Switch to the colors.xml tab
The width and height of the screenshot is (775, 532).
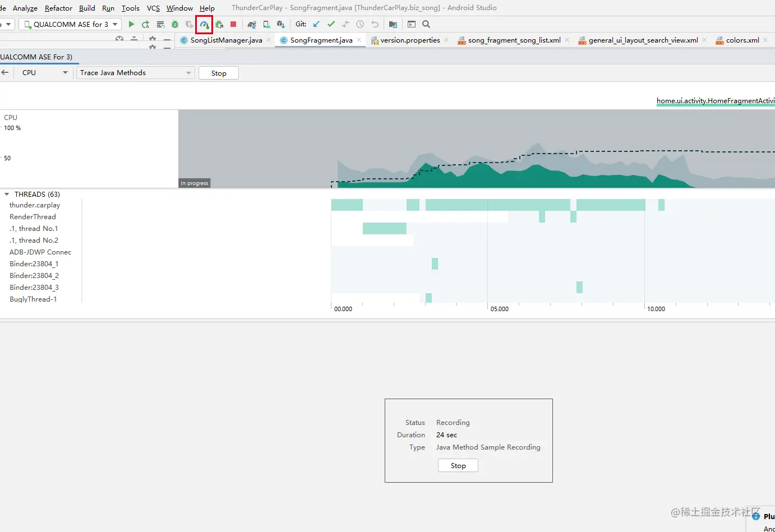[x=742, y=40]
